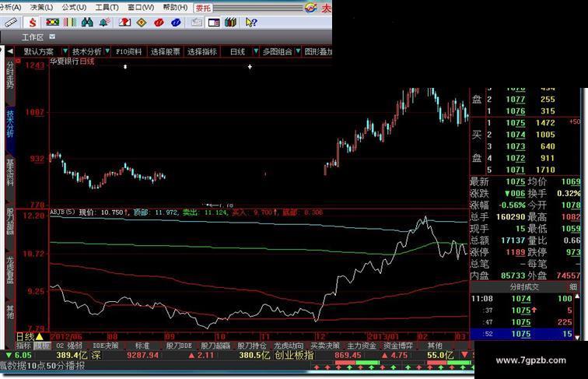Viewport: 588px width, 379px height.
Task: Click the red oval pill icon
Action: (159, 23)
